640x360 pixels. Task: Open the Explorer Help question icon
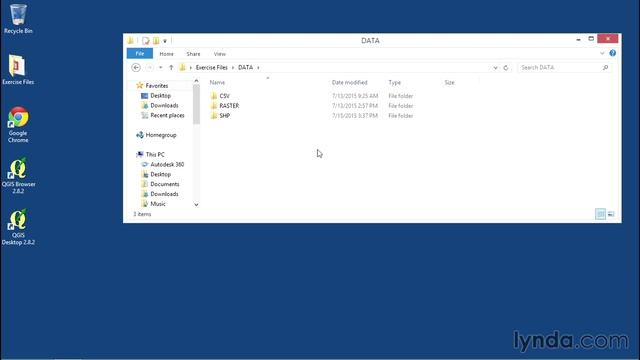[612, 53]
